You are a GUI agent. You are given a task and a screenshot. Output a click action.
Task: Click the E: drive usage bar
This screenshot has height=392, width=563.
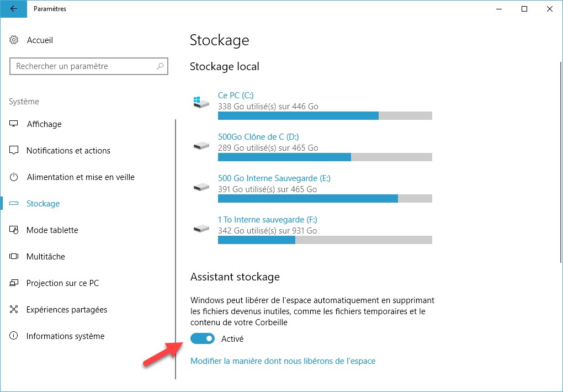tap(325, 199)
